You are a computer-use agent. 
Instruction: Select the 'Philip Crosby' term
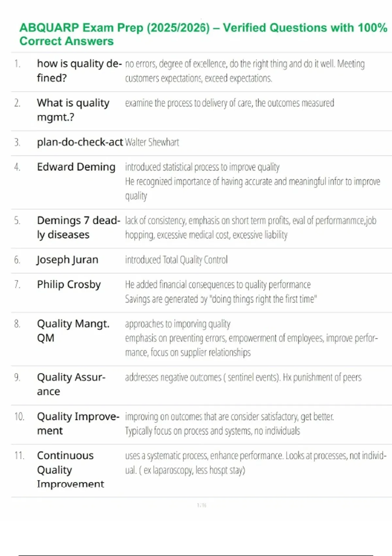69,285
